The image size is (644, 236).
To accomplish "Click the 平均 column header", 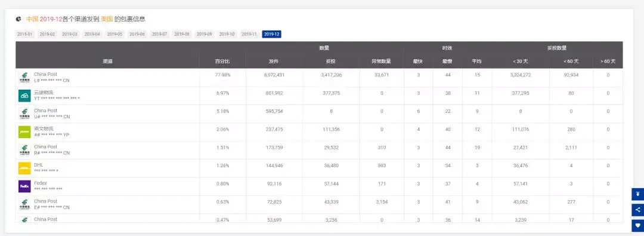I will [477, 62].
